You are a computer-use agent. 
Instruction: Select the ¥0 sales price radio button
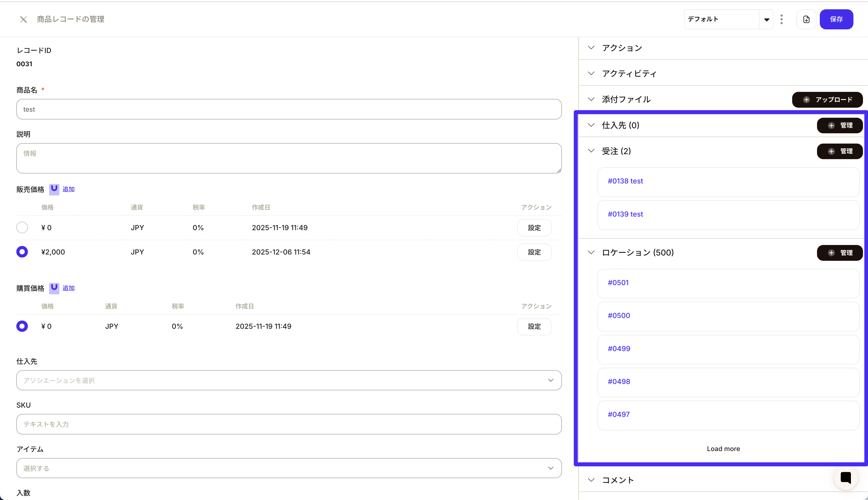click(x=22, y=228)
